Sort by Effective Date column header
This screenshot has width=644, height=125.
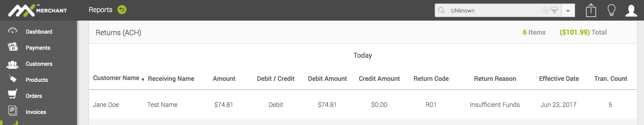[559, 79]
